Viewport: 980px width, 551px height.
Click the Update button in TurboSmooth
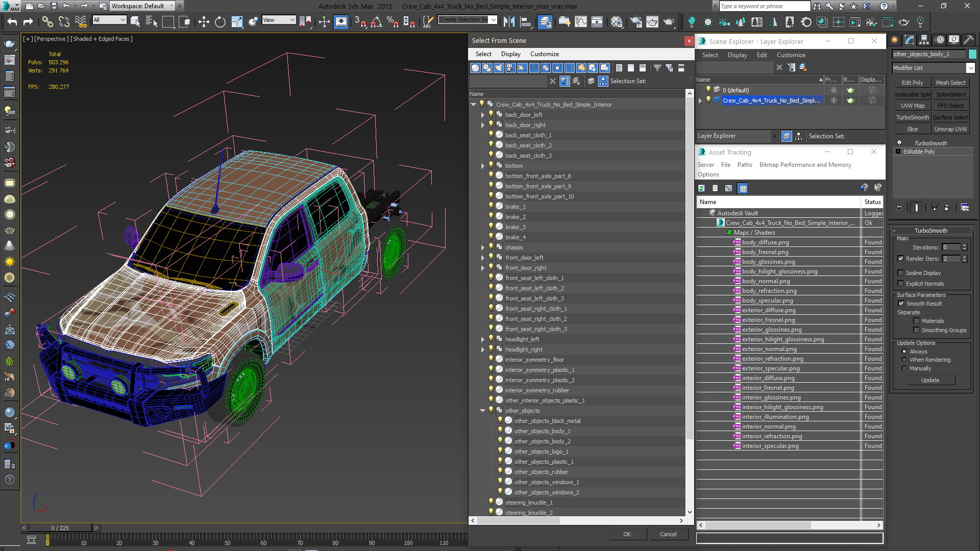point(930,380)
